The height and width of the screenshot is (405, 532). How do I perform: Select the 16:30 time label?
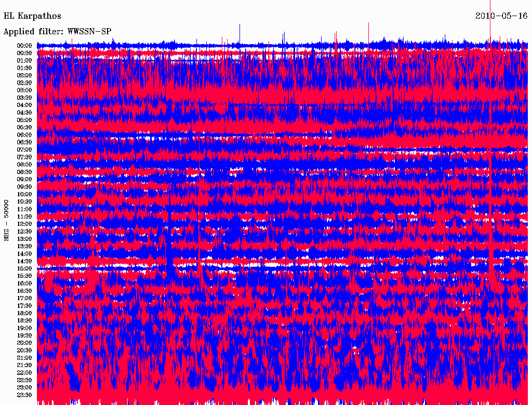[24, 291]
